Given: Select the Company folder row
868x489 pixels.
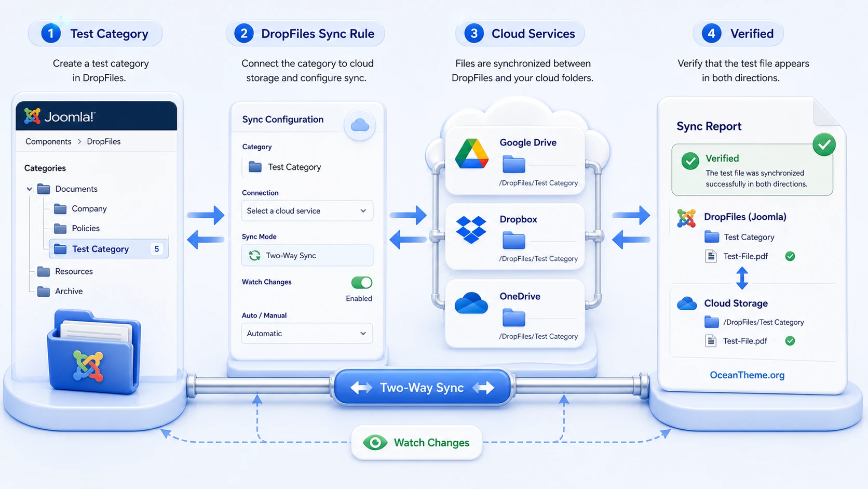Looking at the screenshot, I should (x=80, y=208).
